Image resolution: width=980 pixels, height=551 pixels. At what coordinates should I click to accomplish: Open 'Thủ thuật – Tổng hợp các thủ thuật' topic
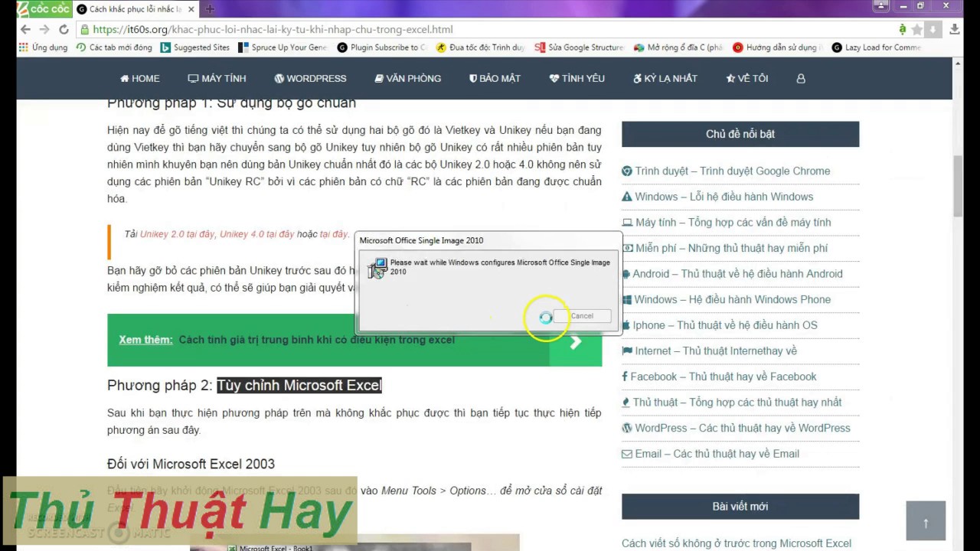coord(732,402)
